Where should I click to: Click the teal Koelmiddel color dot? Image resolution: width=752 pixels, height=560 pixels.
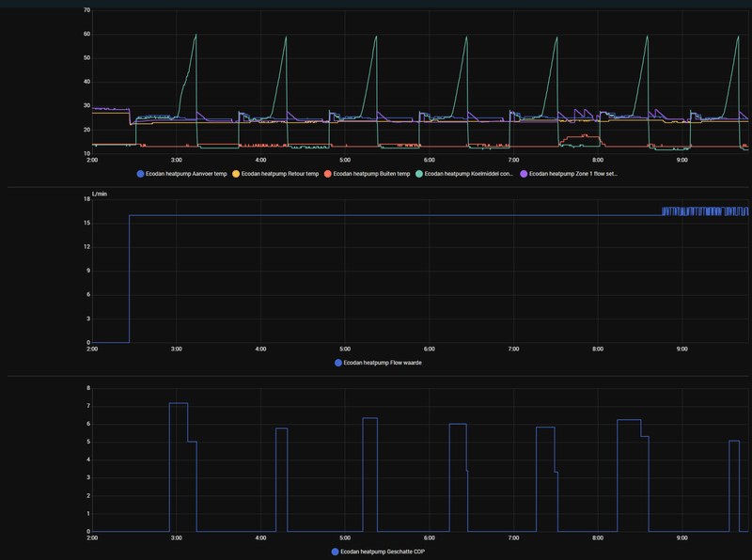point(419,174)
